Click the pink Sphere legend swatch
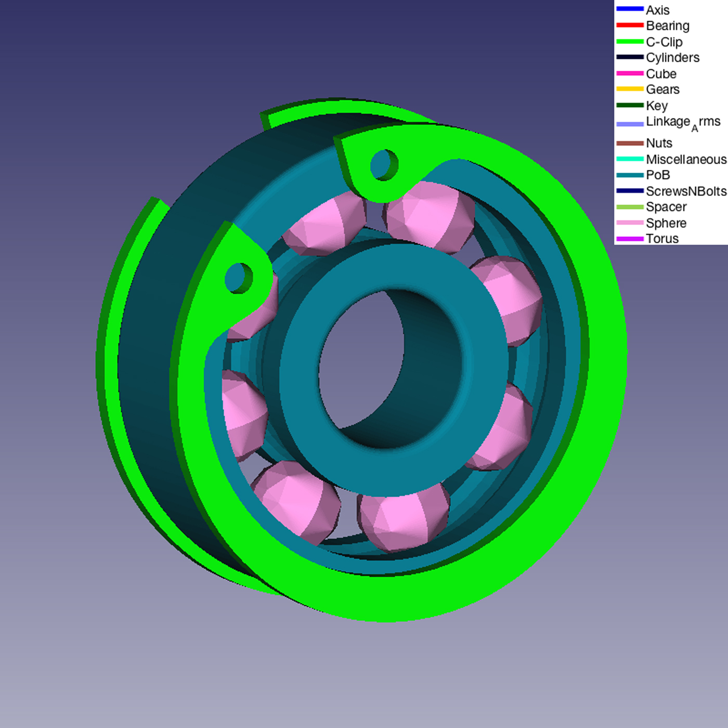Image resolution: width=728 pixels, height=728 pixels. click(630, 223)
